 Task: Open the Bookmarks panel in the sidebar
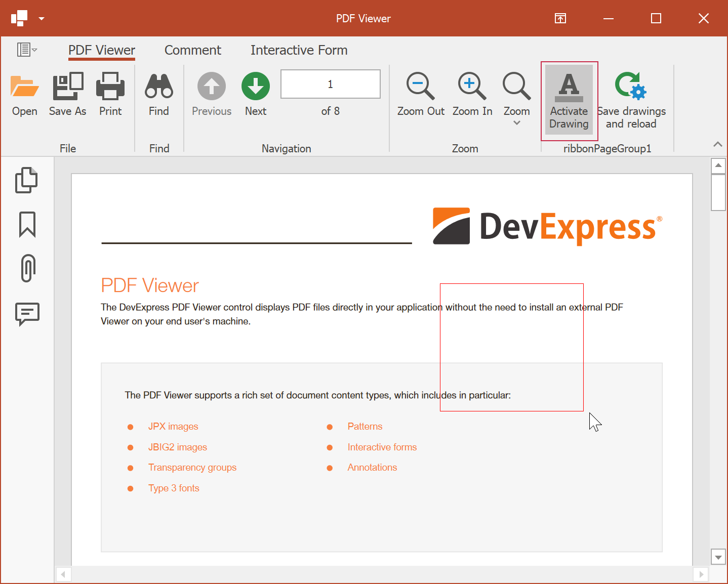tap(27, 224)
